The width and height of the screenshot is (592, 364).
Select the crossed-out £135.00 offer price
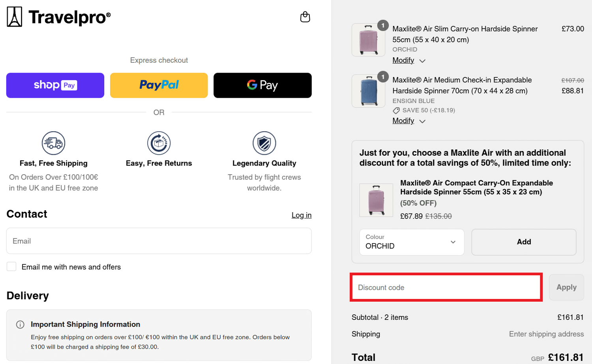pos(438,216)
